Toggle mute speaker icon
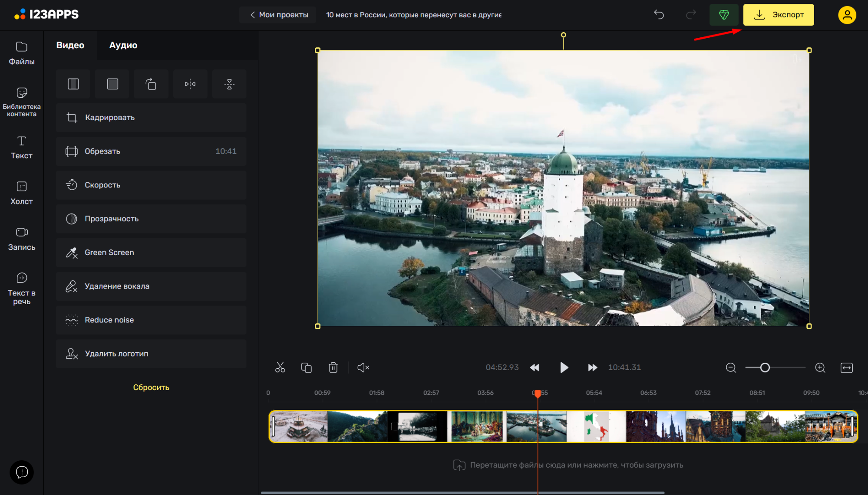The width and height of the screenshot is (868, 495). (x=363, y=367)
